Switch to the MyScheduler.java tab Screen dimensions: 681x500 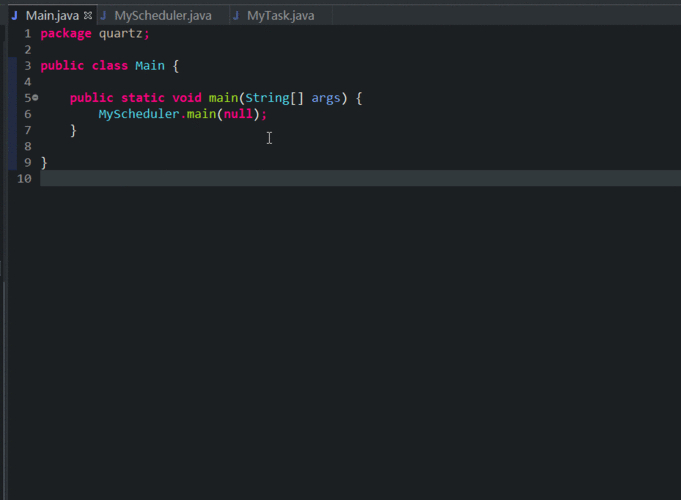point(163,16)
